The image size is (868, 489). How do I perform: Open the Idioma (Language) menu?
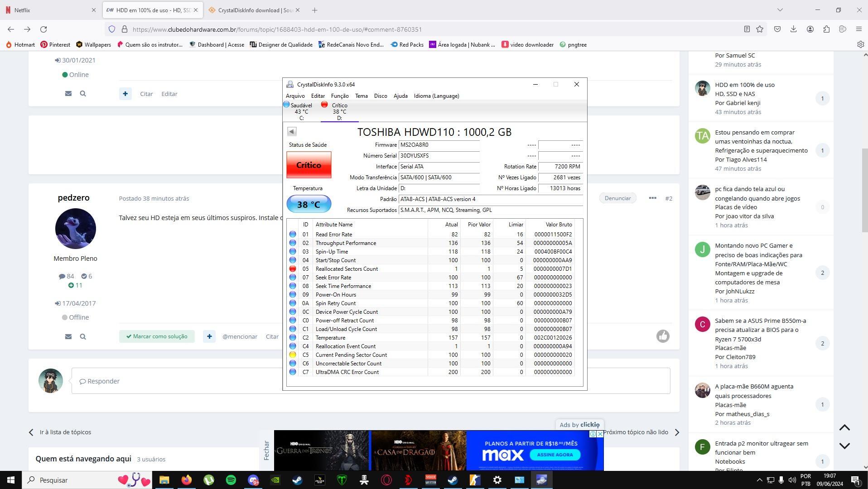coord(436,96)
